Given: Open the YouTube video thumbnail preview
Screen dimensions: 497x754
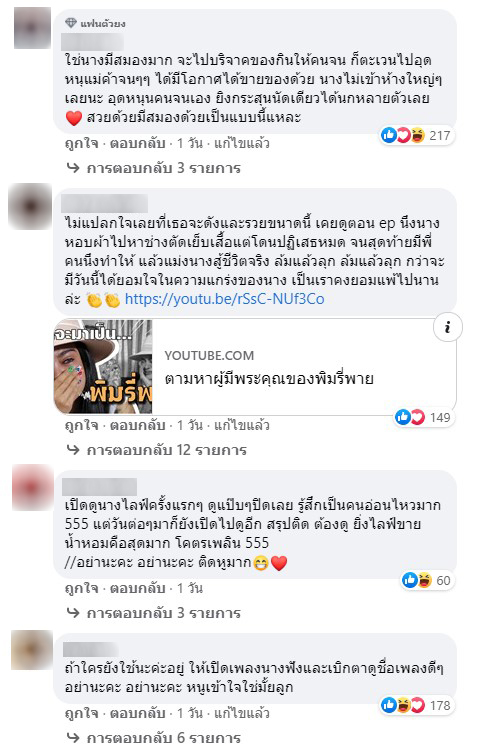Looking at the screenshot, I should (103, 366).
